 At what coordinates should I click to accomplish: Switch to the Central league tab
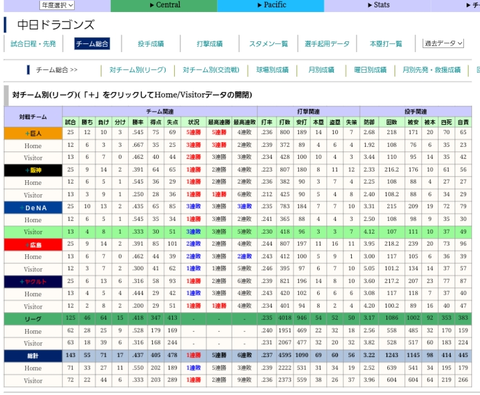pos(164,5)
